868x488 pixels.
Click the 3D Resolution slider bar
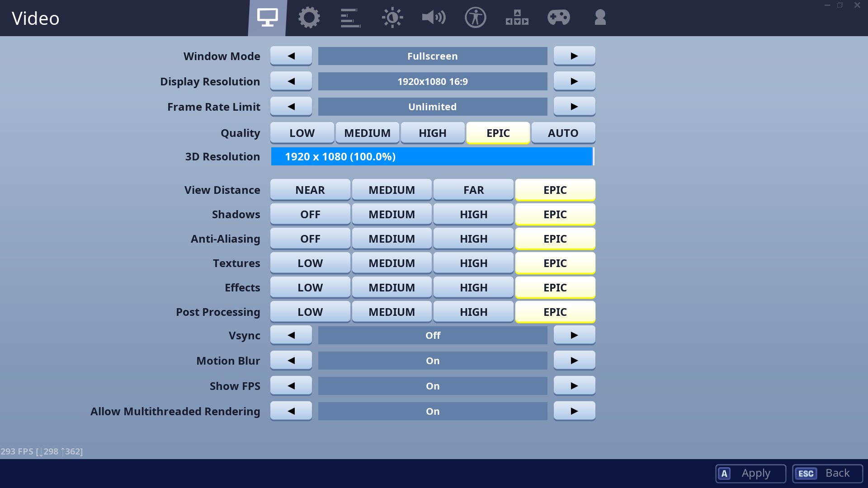(x=432, y=156)
